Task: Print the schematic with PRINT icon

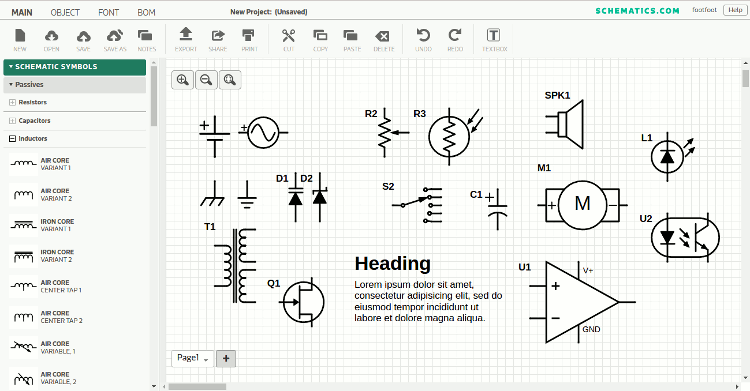Action: click(249, 40)
